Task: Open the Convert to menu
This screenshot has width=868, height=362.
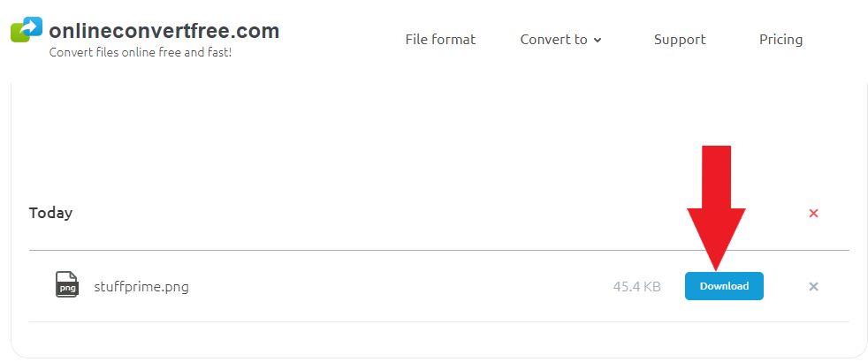Action: 554,40
